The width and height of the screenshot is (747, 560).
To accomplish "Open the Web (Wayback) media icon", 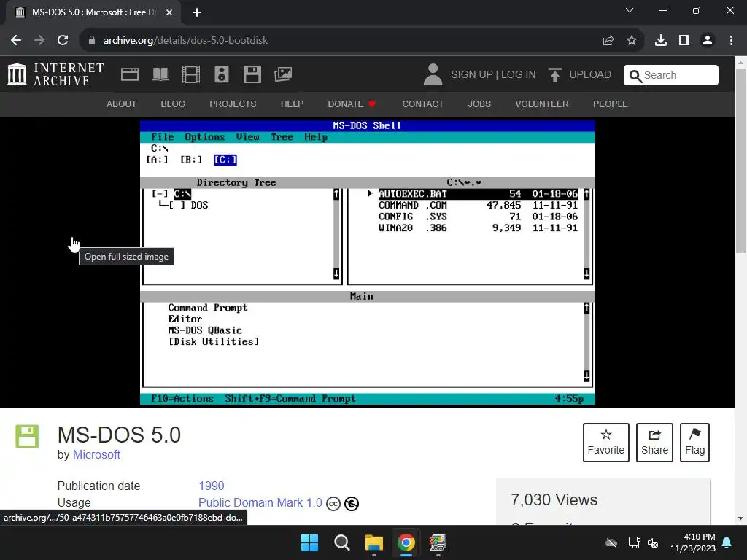I will coord(130,74).
